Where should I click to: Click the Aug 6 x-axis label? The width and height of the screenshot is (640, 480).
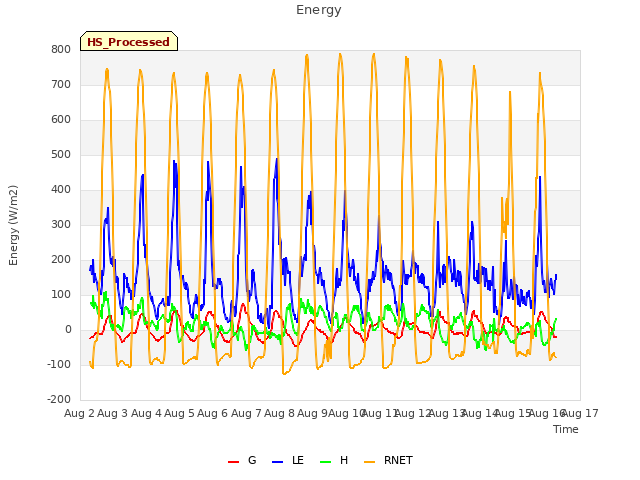[x=213, y=413]
